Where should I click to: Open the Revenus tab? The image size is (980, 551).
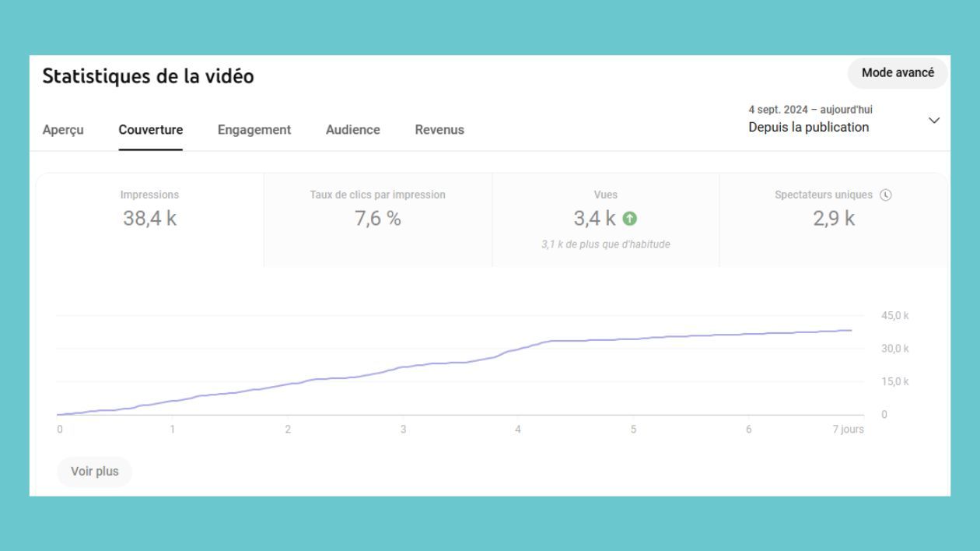tap(439, 130)
